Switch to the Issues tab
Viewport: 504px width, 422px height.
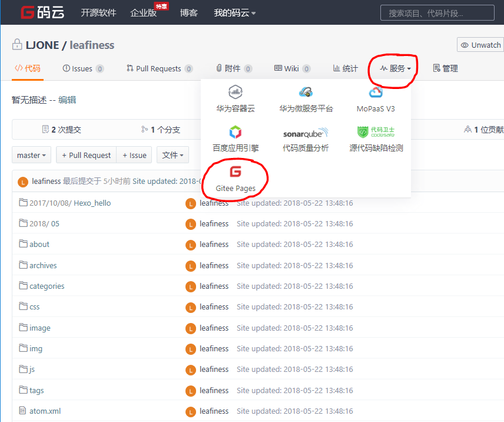pyautogui.click(x=82, y=68)
